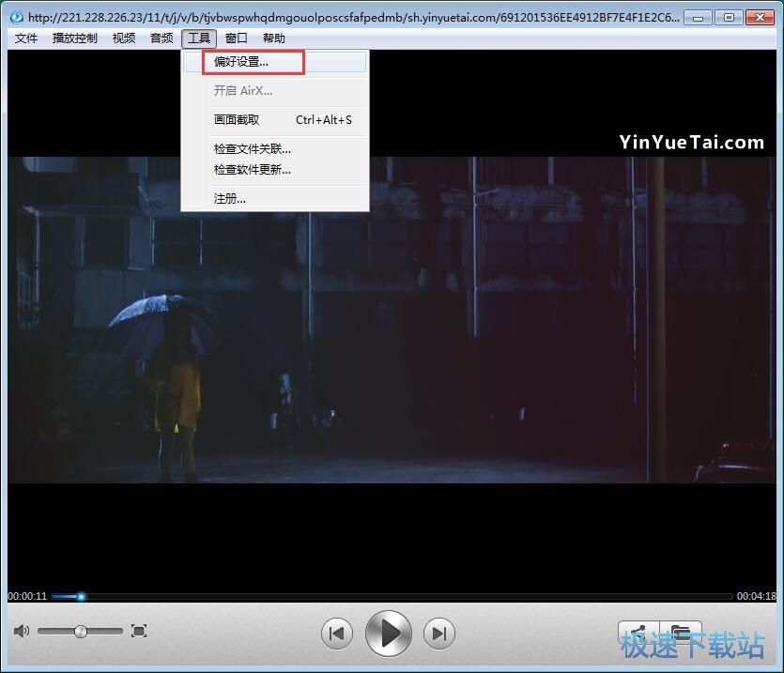
Task: Open the 帮助 menu
Action: click(x=273, y=38)
